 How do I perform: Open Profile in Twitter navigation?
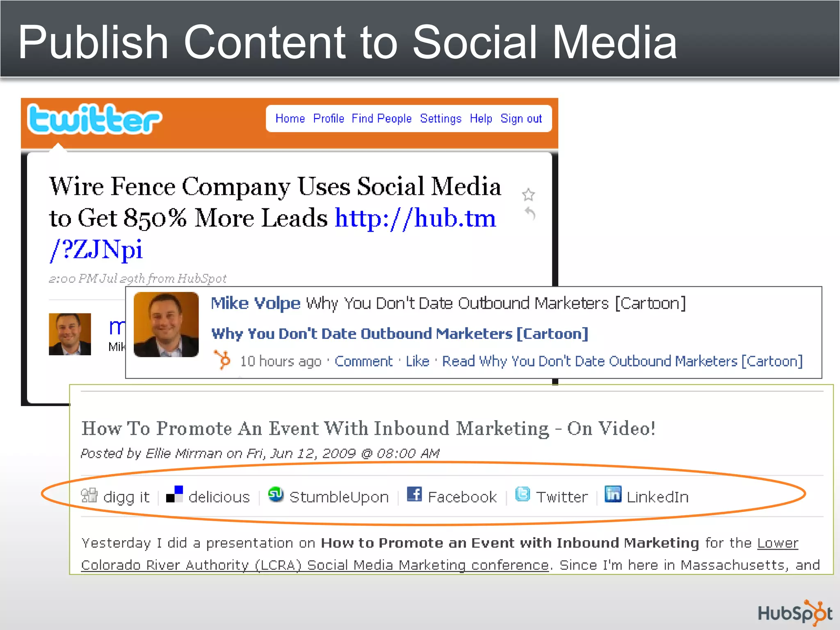pyautogui.click(x=329, y=119)
